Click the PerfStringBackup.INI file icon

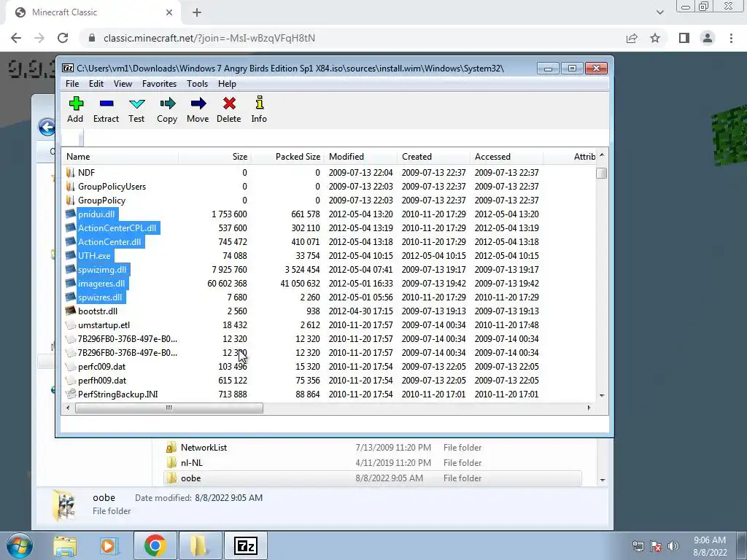pyautogui.click(x=71, y=394)
